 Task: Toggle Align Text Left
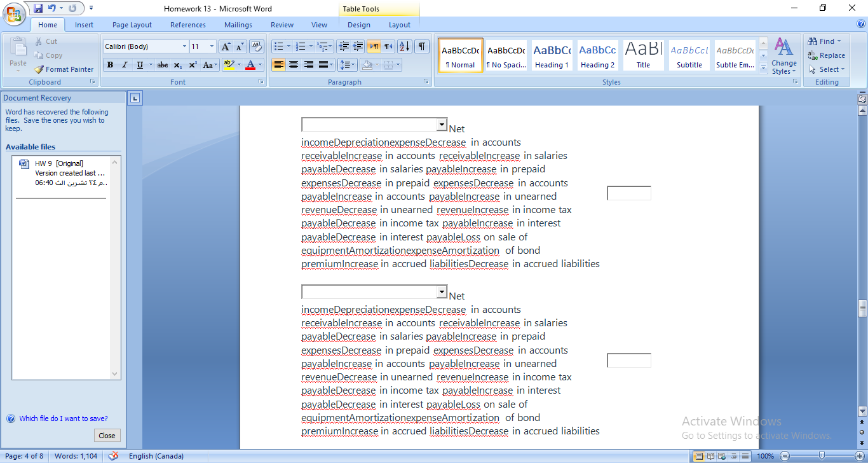[x=278, y=65]
